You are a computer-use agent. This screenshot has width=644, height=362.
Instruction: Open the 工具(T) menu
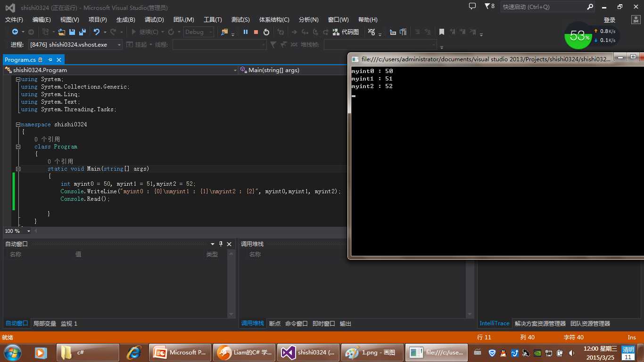(x=213, y=20)
